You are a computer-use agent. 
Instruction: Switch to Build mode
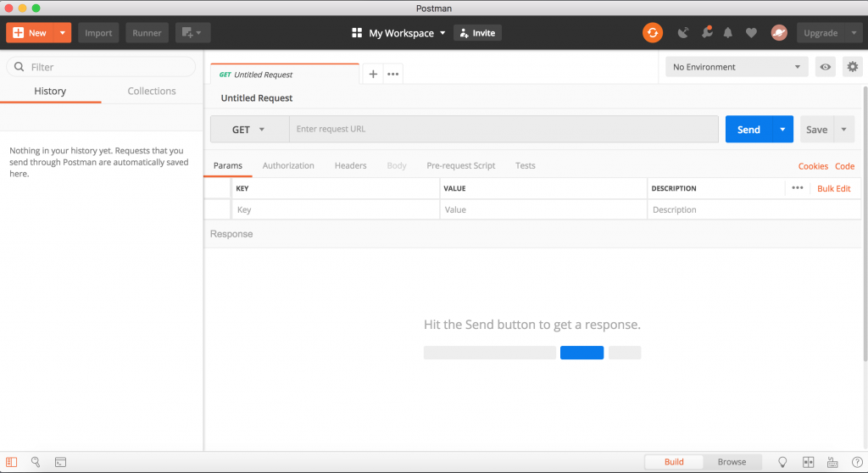click(674, 462)
